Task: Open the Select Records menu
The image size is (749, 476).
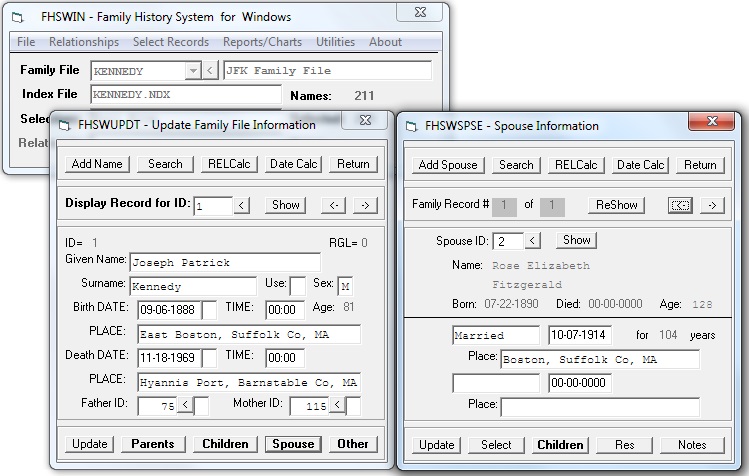Action: (x=171, y=42)
